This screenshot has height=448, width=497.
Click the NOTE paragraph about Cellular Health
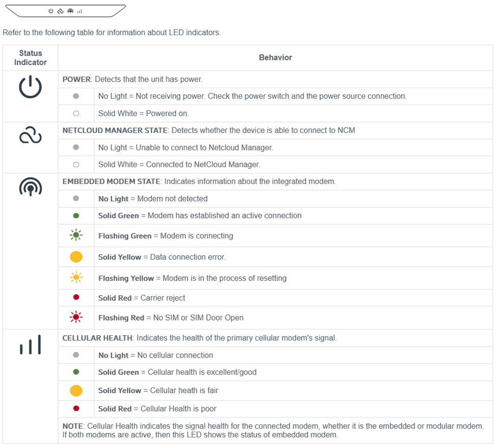273,430
